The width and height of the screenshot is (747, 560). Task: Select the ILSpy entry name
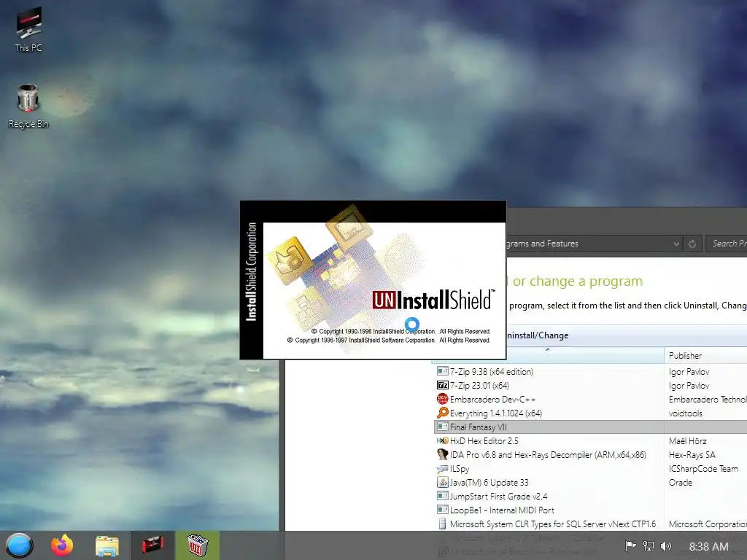(460, 469)
